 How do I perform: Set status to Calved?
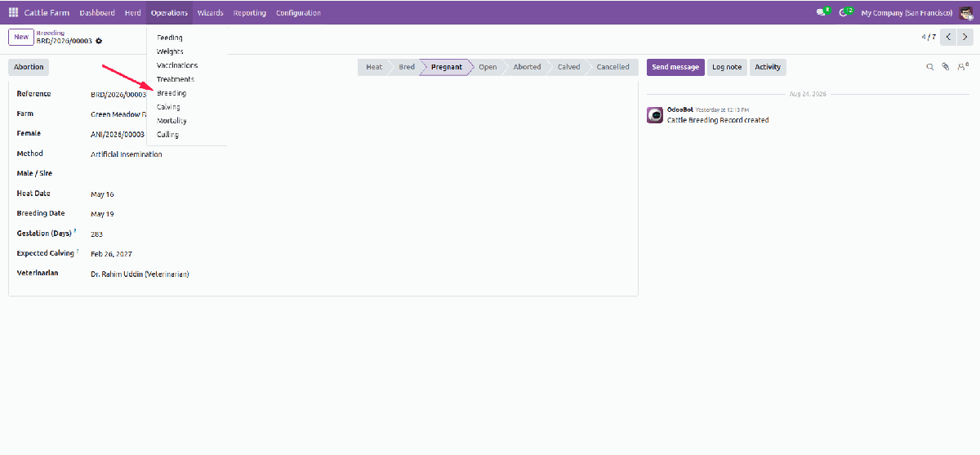click(568, 67)
